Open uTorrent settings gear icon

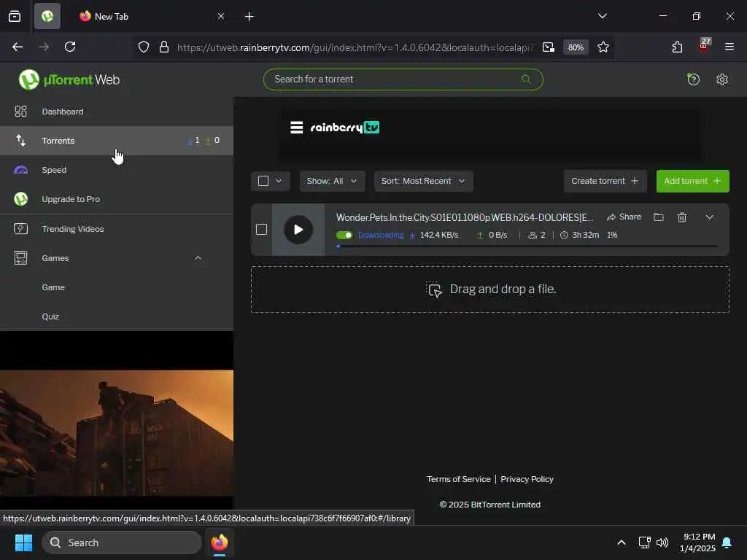click(x=722, y=79)
